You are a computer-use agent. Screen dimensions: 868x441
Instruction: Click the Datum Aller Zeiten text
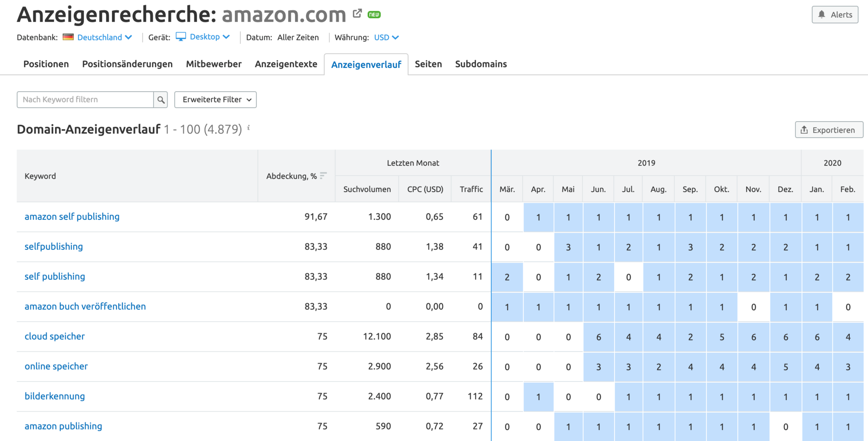[x=282, y=37]
